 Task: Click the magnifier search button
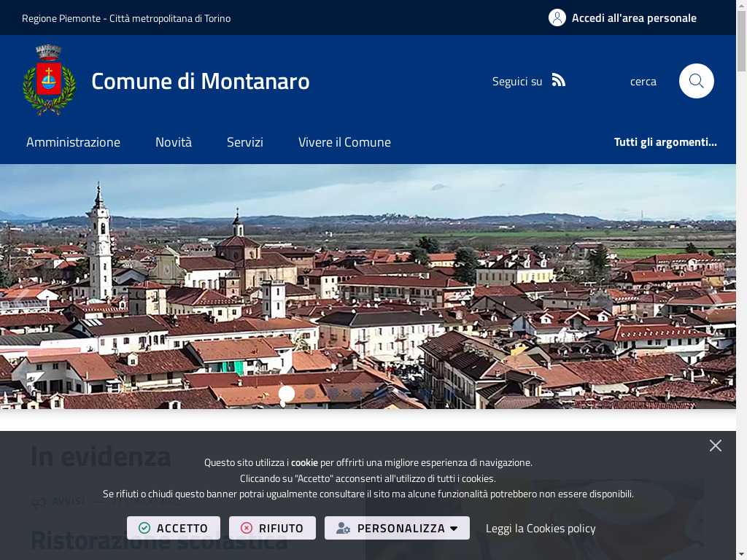point(696,81)
